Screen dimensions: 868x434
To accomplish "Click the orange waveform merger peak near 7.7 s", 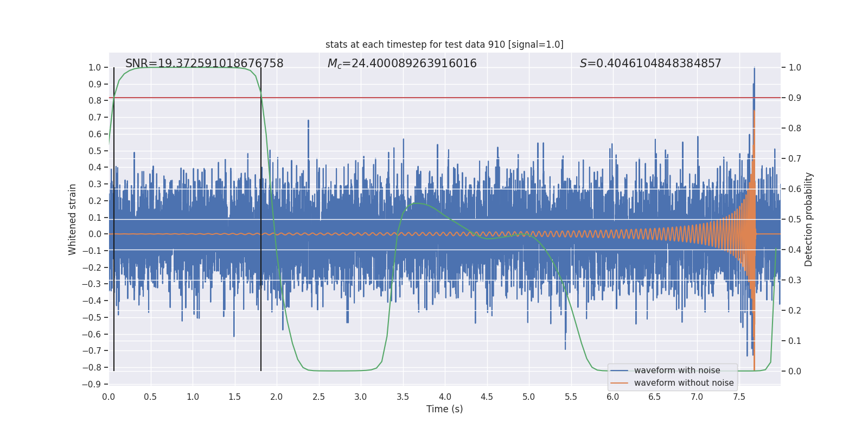I will tap(754, 111).
